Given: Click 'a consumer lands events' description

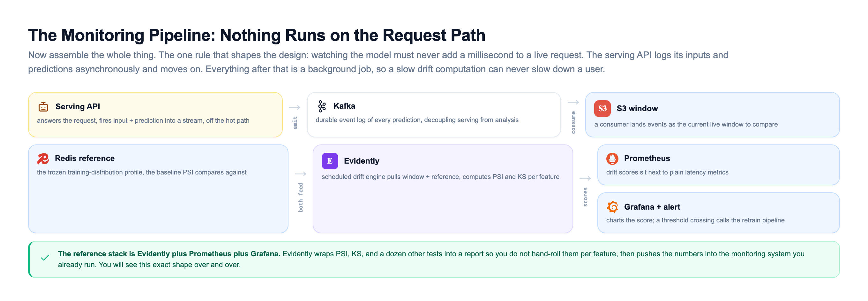Looking at the screenshot, I should [x=686, y=125].
